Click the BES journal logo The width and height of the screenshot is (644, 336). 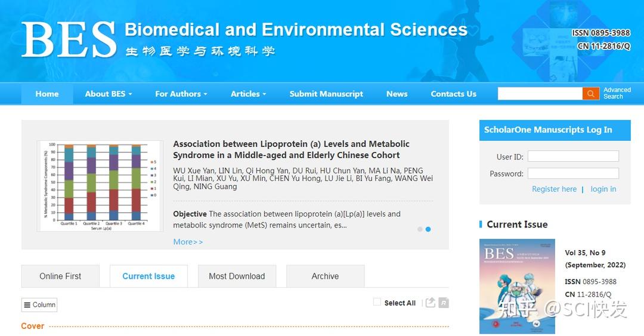point(69,39)
